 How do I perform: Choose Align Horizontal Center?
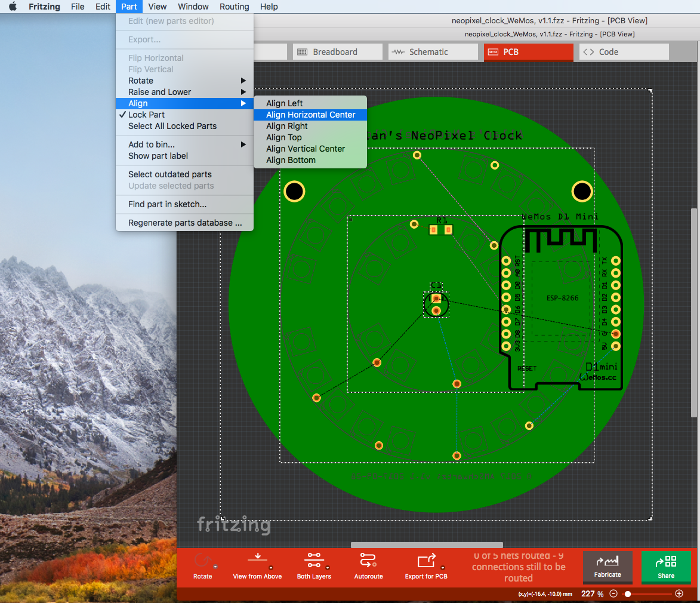[310, 115]
